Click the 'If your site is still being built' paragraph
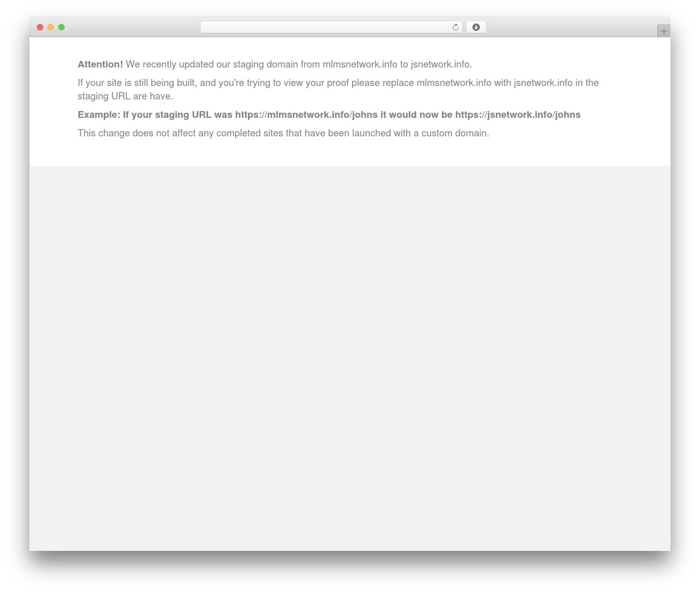Viewport: 700px width, 593px height. point(338,90)
